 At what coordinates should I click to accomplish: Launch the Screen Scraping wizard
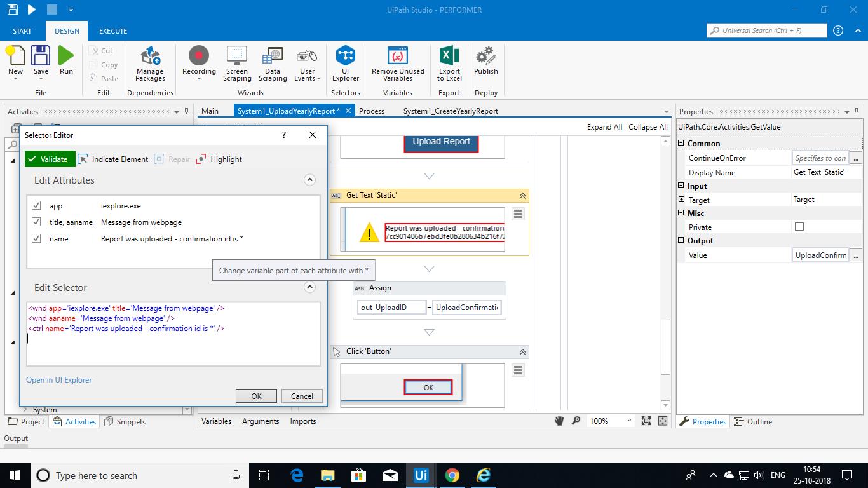click(237, 64)
